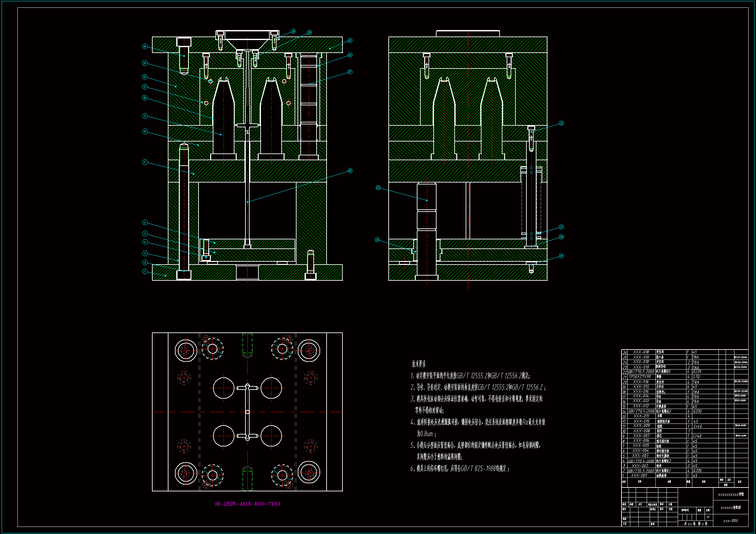The width and height of the screenshot is (756, 534).
Task: Click part balloon number 17
Action: [350, 72]
